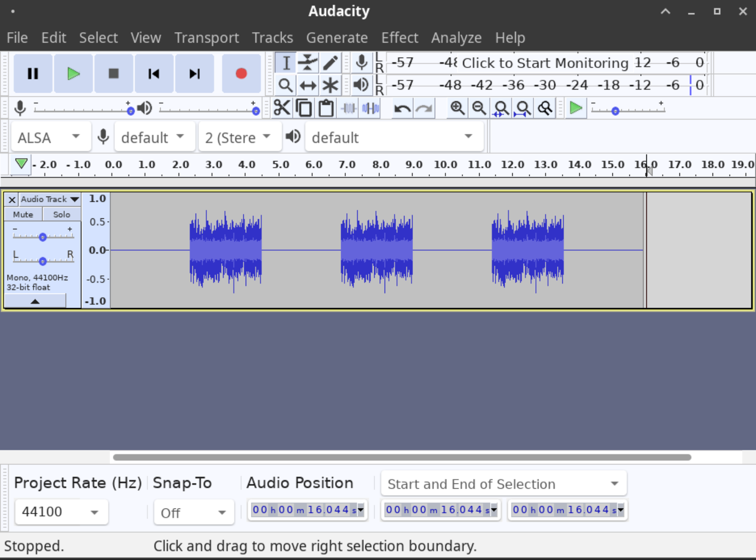Toggle Mute on the Audio Track
The width and height of the screenshot is (756, 560).
(23, 215)
